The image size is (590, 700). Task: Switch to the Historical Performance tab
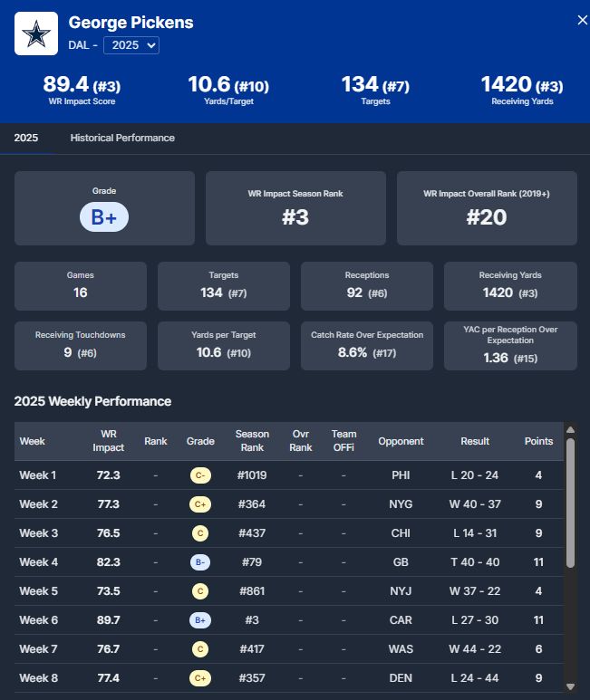(x=122, y=138)
